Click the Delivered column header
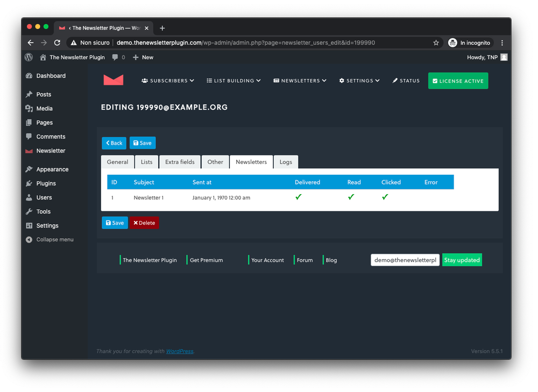The width and height of the screenshot is (538, 392). click(x=307, y=182)
